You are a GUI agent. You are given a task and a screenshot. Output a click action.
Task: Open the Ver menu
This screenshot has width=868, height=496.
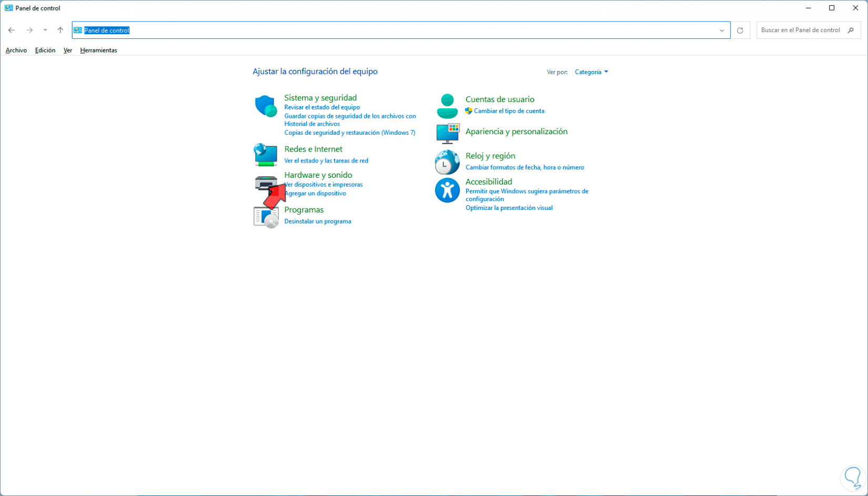point(68,50)
